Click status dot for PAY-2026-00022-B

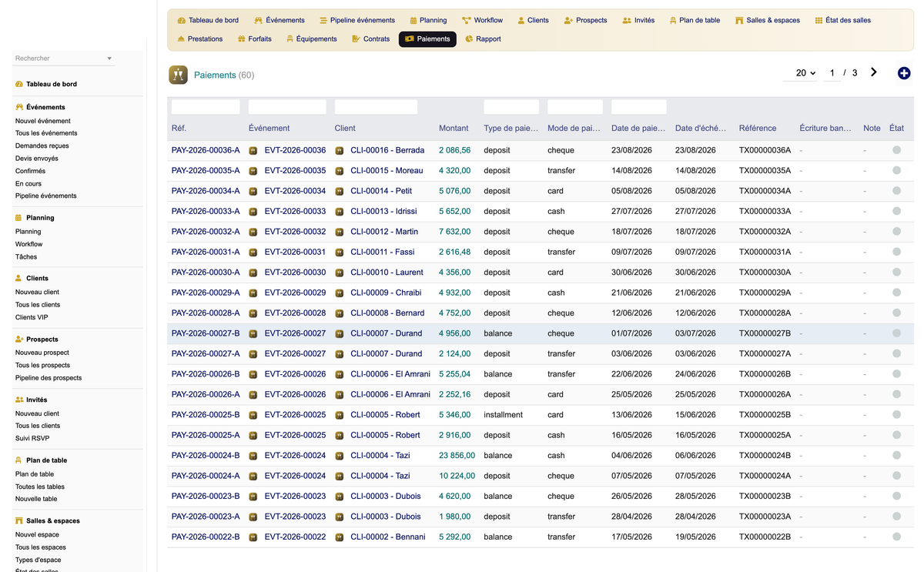[896, 537]
